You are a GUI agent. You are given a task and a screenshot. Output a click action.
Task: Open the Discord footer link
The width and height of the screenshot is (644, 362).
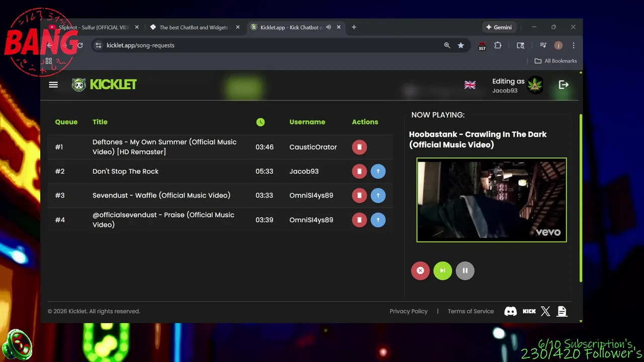point(510,311)
